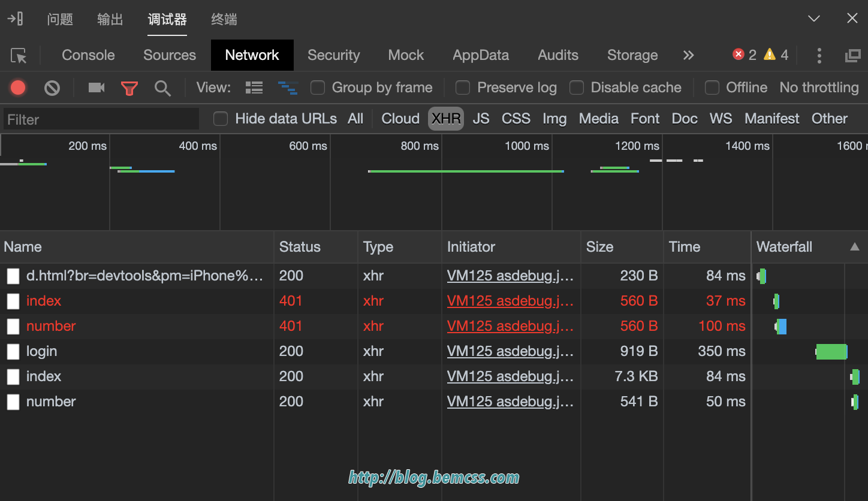
Task: Click the panel toggle arrow icon at top-left
Action: click(x=15, y=19)
